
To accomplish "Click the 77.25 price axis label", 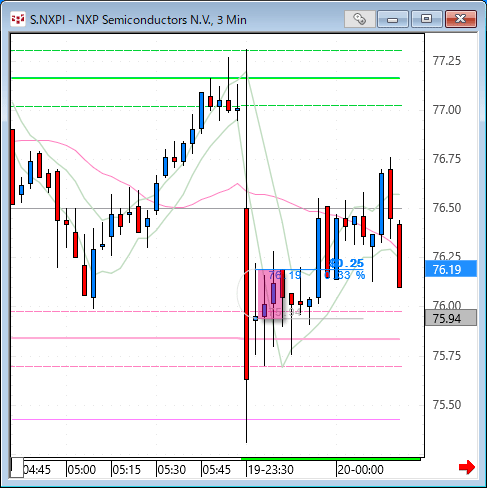I will point(447,61).
